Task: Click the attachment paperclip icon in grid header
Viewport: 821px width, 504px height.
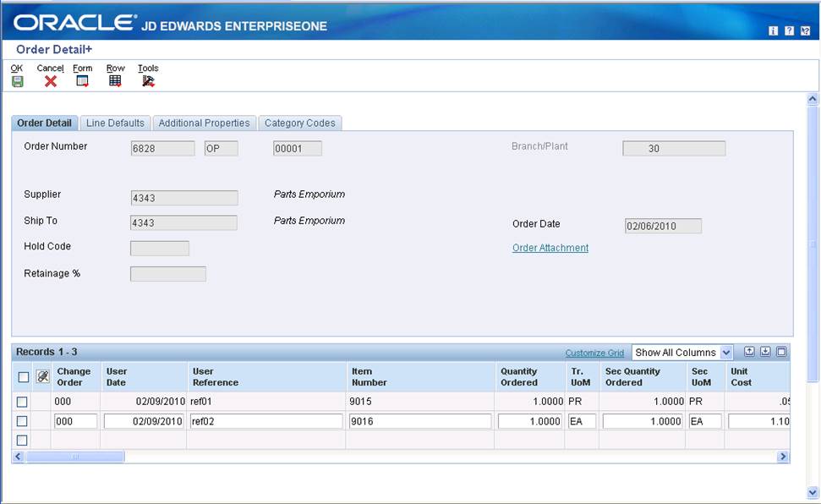Action: click(x=42, y=376)
